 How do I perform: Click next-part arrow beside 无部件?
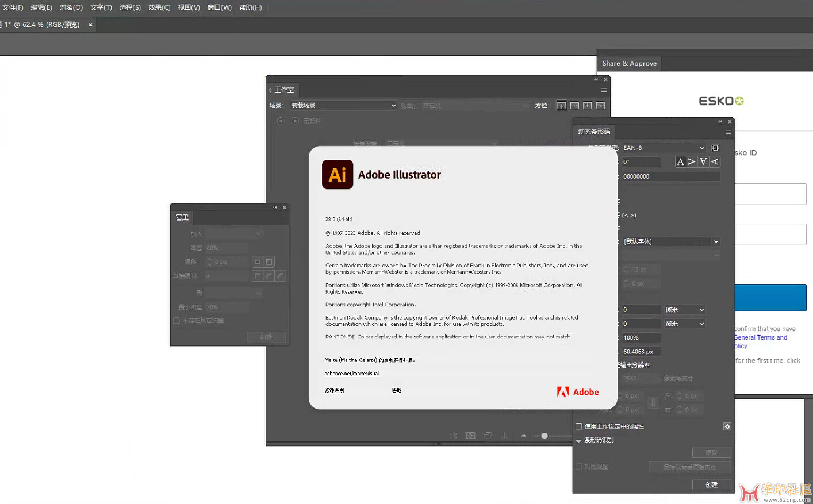[295, 121]
